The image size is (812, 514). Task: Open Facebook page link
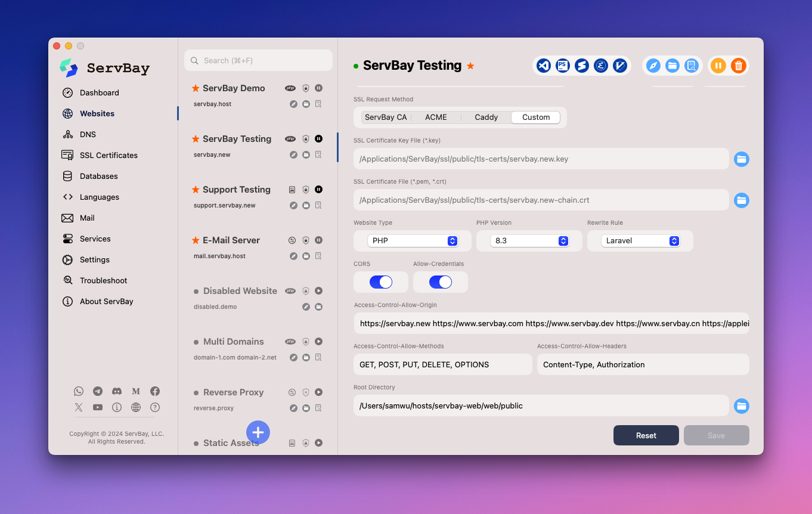click(155, 391)
